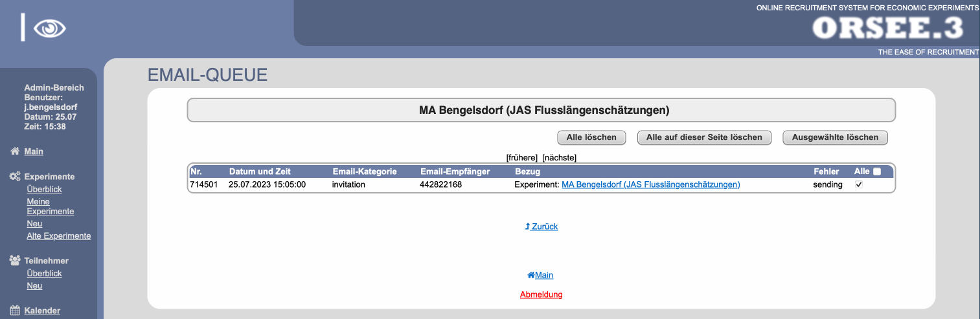The image size is (980, 319).
Task: Click the MA Bengelsdorf title box
Action: [x=541, y=110]
